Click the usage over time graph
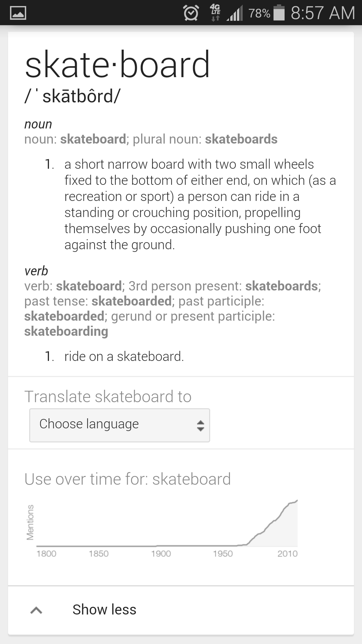 tap(168, 523)
